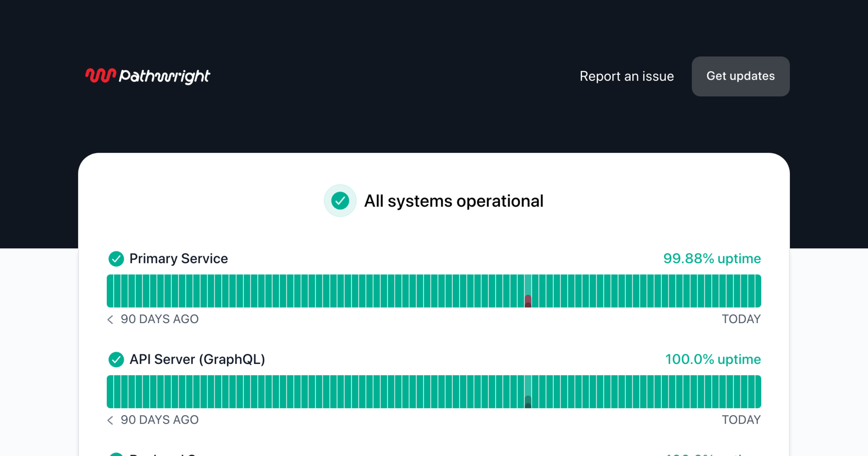Screen dimensions: 868x456
Task: Click the Primary Service green status check icon
Action: (x=116, y=259)
